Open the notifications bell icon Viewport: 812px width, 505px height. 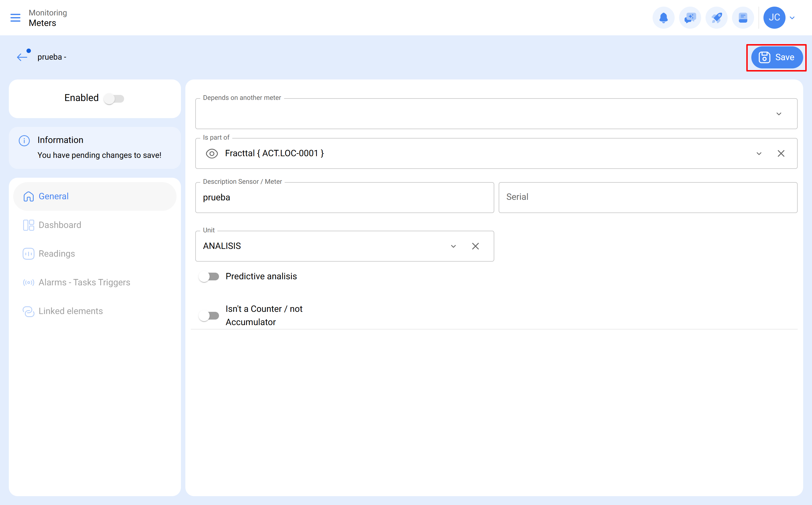(664, 18)
